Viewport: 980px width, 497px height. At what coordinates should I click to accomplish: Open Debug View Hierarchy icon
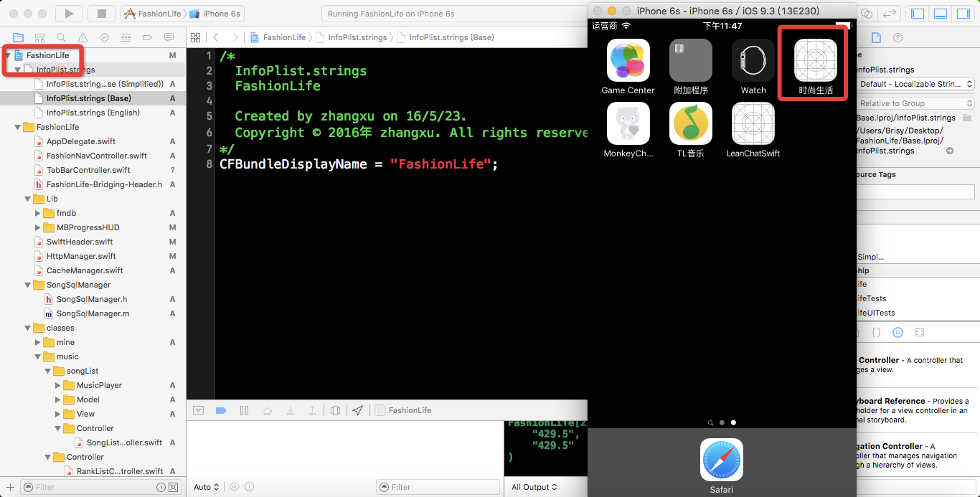335,410
